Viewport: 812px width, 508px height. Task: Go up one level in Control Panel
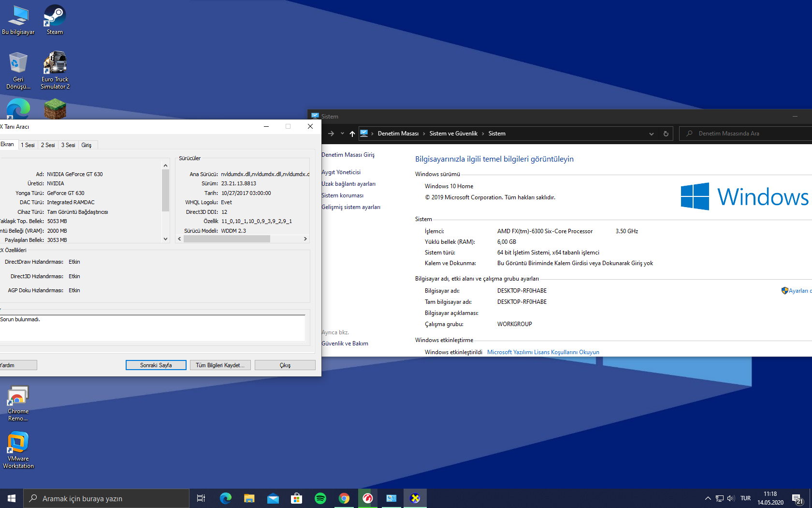pyautogui.click(x=352, y=134)
